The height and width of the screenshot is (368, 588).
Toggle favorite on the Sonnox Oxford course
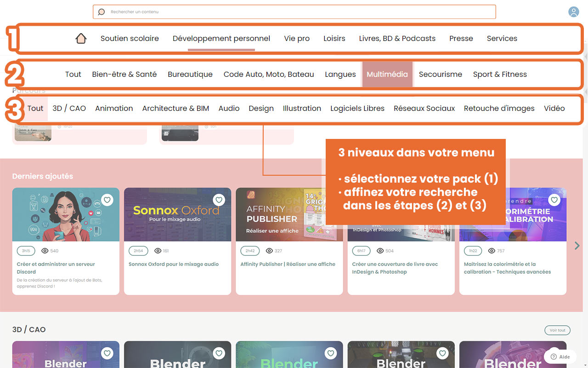pos(219,200)
